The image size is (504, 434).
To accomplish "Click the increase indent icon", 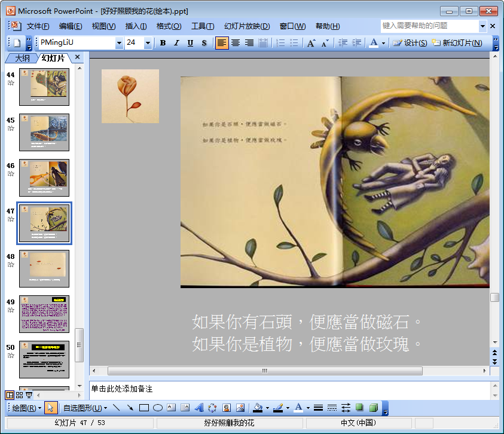I will tap(356, 43).
